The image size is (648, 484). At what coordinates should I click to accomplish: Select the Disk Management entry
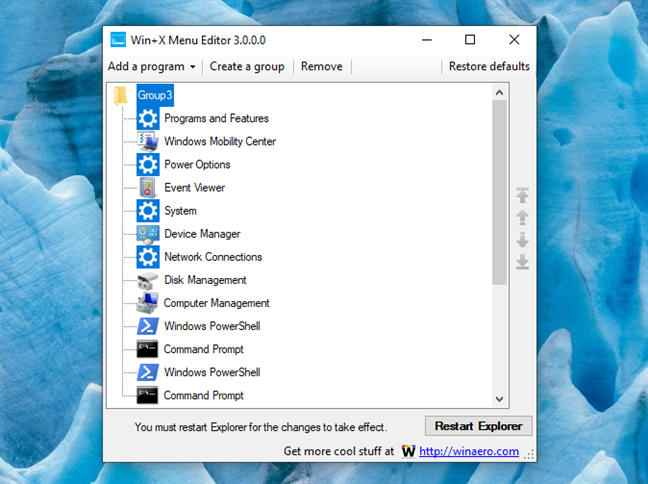[205, 280]
